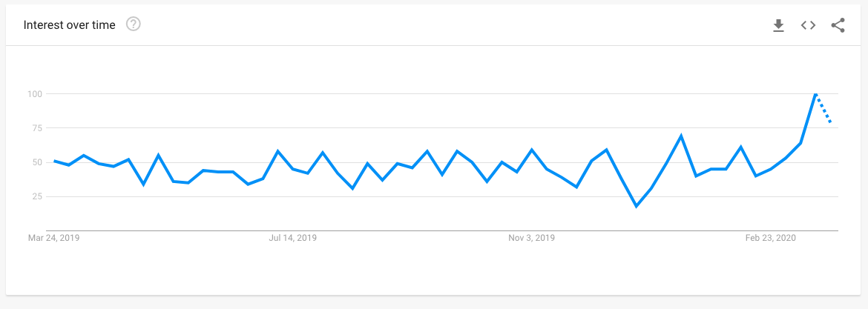
Task: Click the smaller line peak before Feb 23, 2020
Action: click(x=740, y=147)
